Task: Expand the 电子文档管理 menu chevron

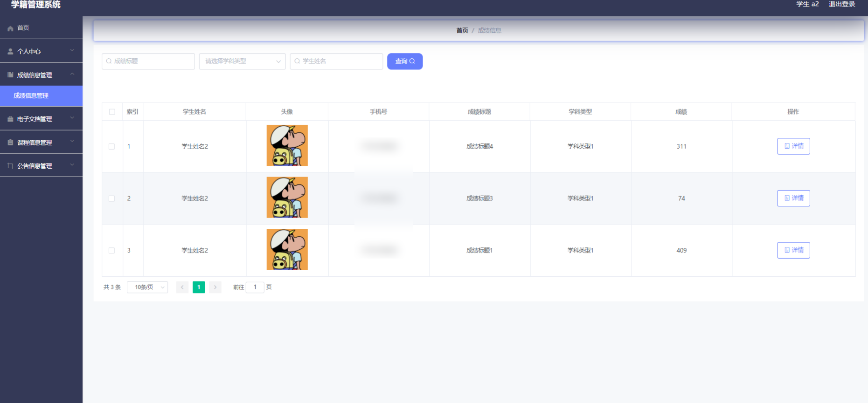Action: [x=72, y=118]
